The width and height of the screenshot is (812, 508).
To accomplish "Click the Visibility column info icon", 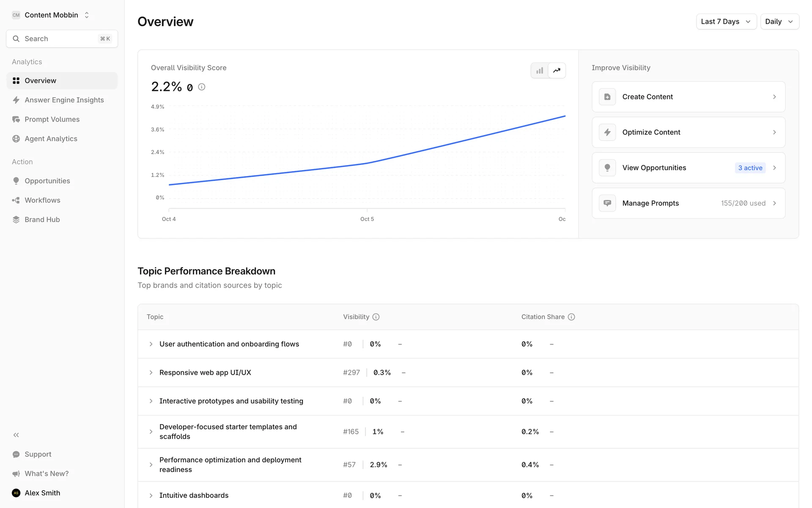I will click(376, 317).
